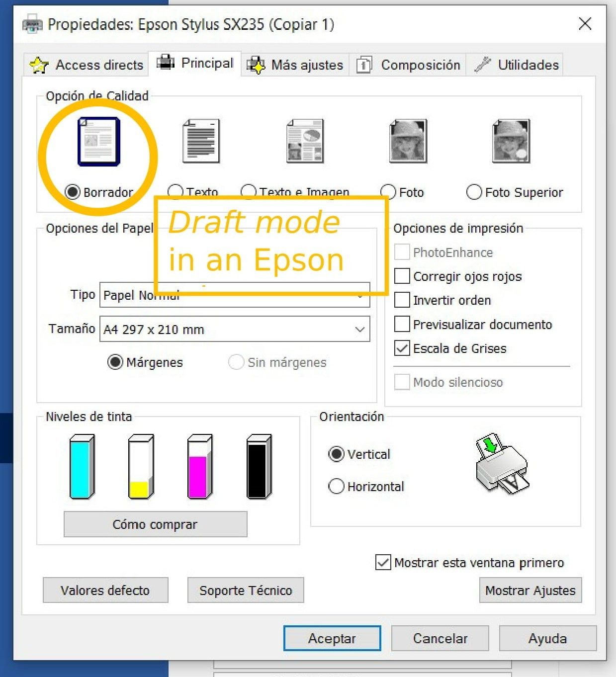The width and height of the screenshot is (616, 677).
Task: Confirm with the Aceptar button
Action: coord(332,638)
